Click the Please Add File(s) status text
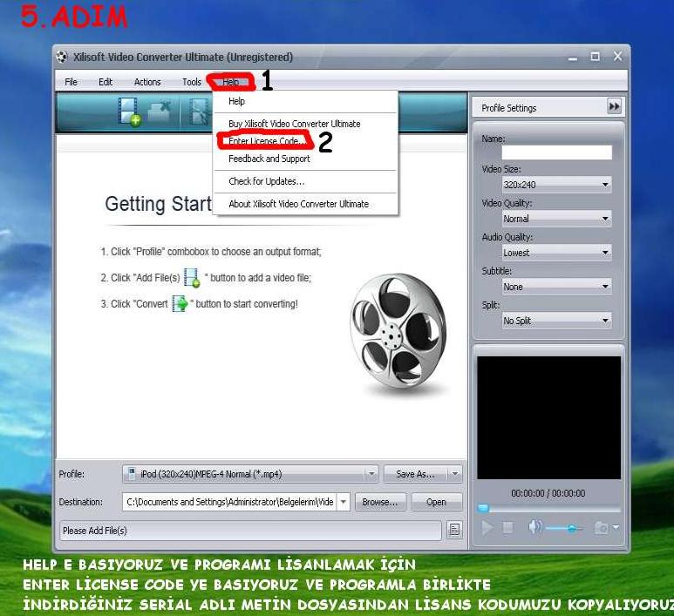 pos(94,531)
